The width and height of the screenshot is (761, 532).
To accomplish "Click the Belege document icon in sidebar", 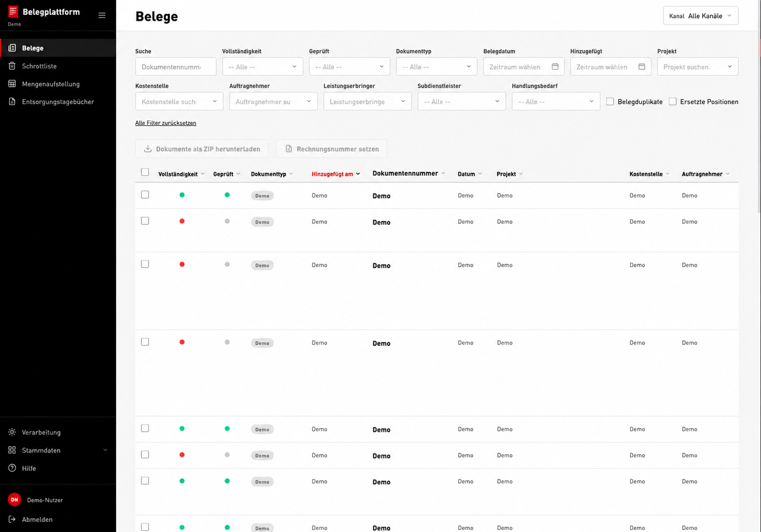I will 12,48.
